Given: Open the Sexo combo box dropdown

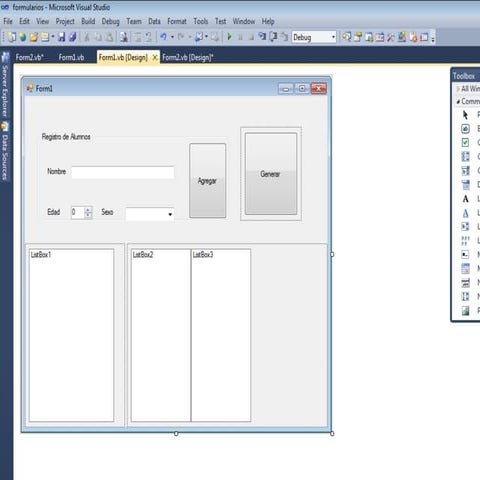Looking at the screenshot, I should pyautogui.click(x=170, y=214).
